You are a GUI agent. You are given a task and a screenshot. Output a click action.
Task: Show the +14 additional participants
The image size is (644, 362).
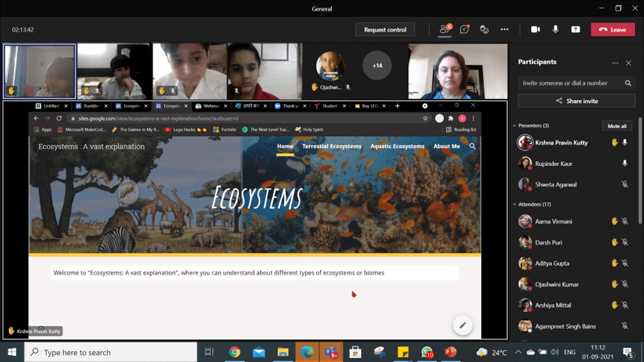[x=377, y=66]
